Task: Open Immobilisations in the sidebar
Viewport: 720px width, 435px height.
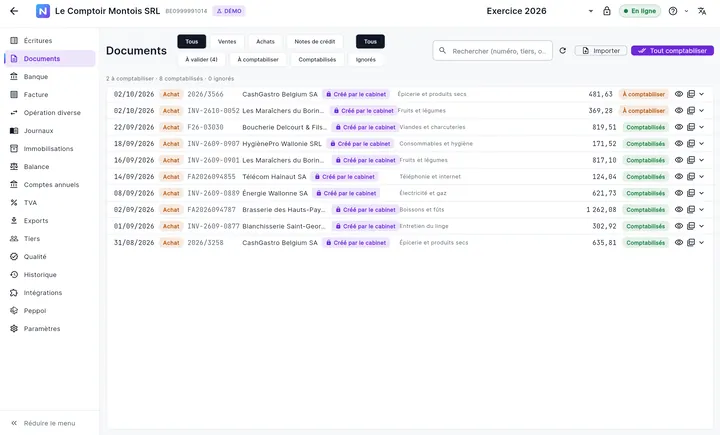Action: (50, 148)
